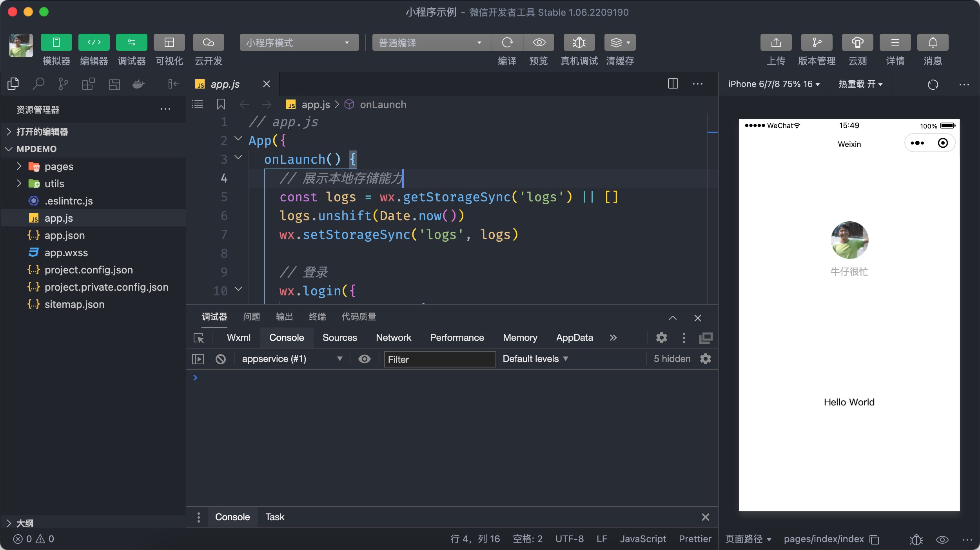This screenshot has width=980, height=550.
Task: Open the cloud development panel icon
Action: click(x=208, y=42)
